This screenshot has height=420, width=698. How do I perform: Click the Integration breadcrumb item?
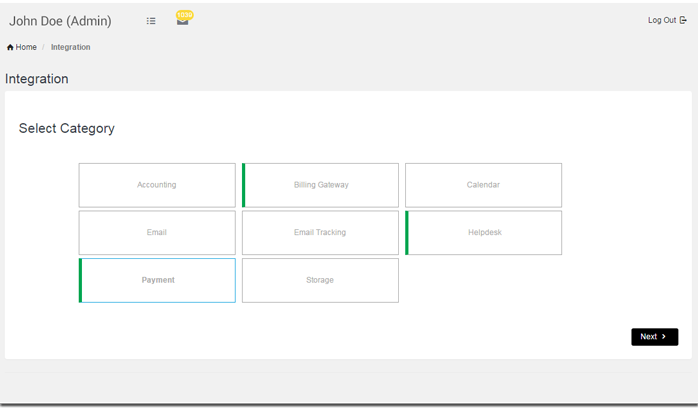pos(71,47)
